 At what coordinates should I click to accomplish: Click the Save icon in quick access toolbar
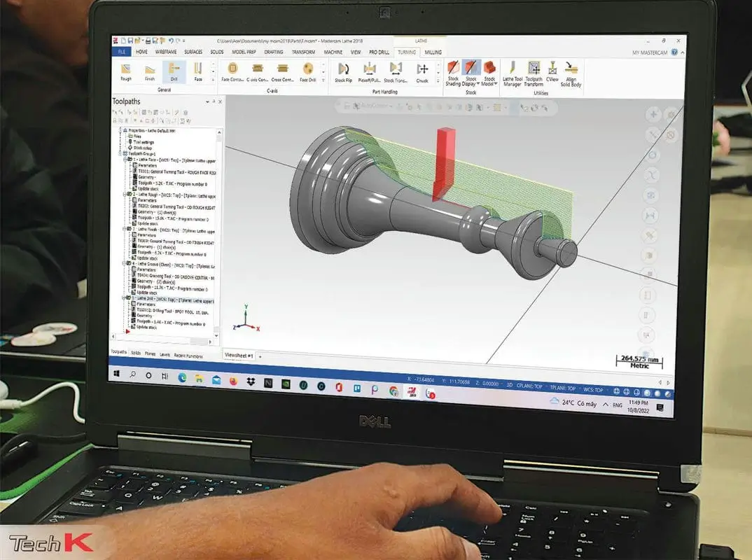click(130, 41)
